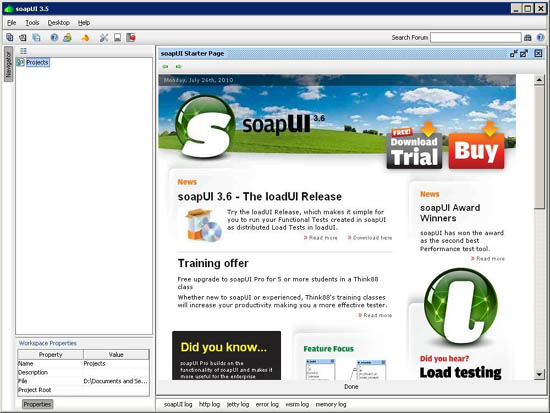The width and height of the screenshot is (550, 413).
Task: Click scroll down arrow of Starter Page scrollbar
Action: coord(539,374)
